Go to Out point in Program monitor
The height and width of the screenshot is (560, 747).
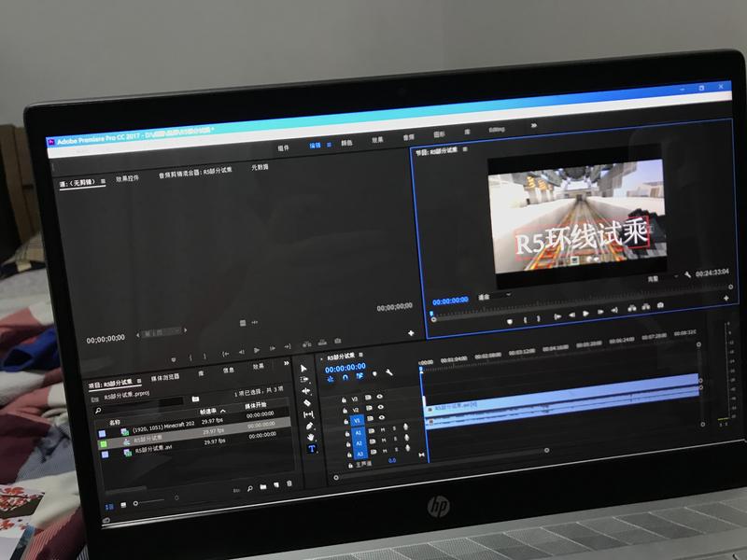click(614, 310)
